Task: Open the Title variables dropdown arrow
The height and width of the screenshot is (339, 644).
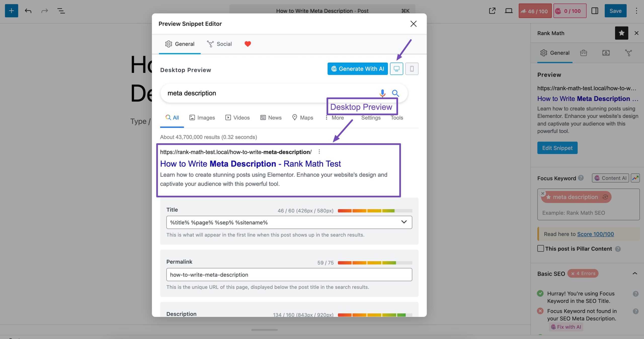Action: 404,222
